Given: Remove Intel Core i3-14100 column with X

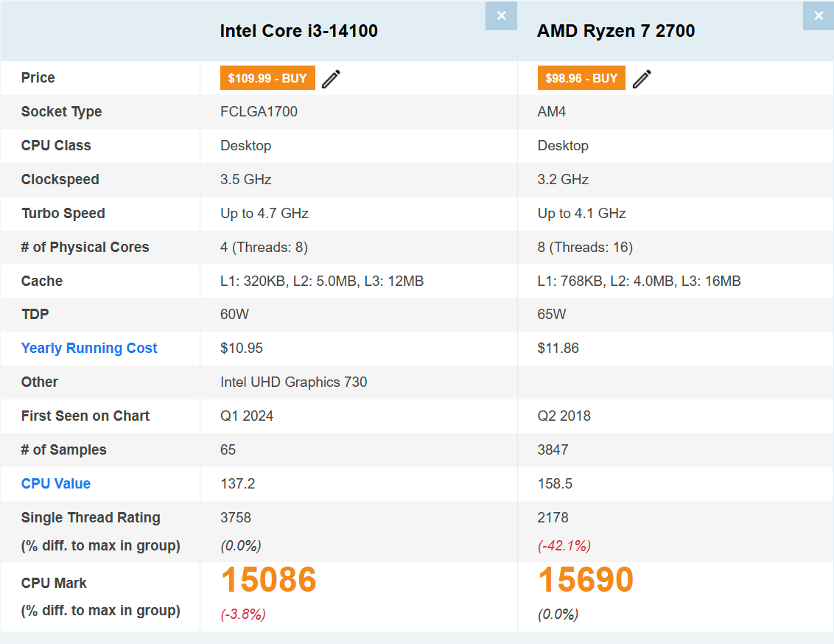Looking at the screenshot, I should click(501, 16).
